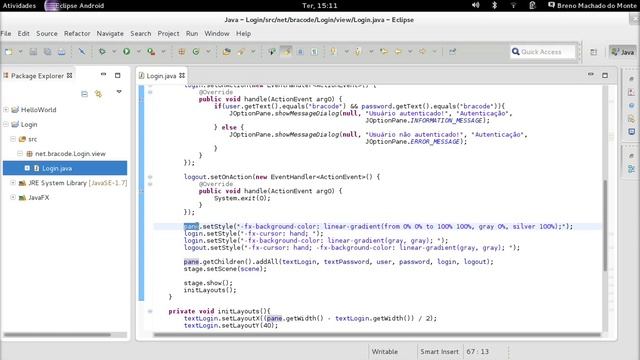Viewport: 640px width, 360px height.
Task: Click the Quick Access search field
Action: click(x=542, y=52)
